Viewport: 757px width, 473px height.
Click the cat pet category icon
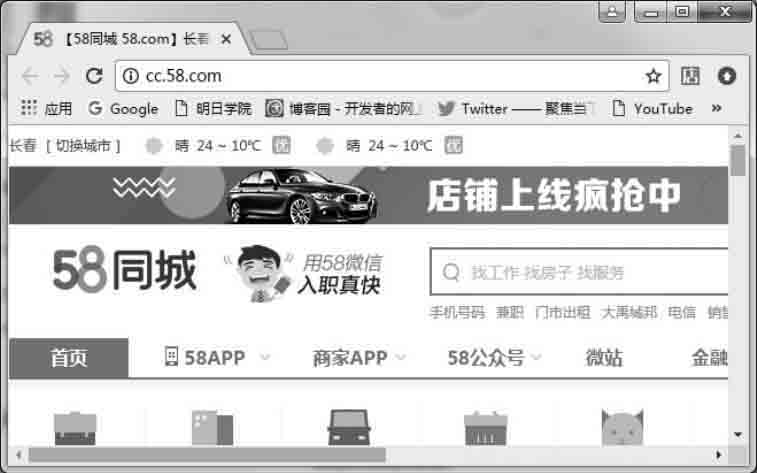622,428
